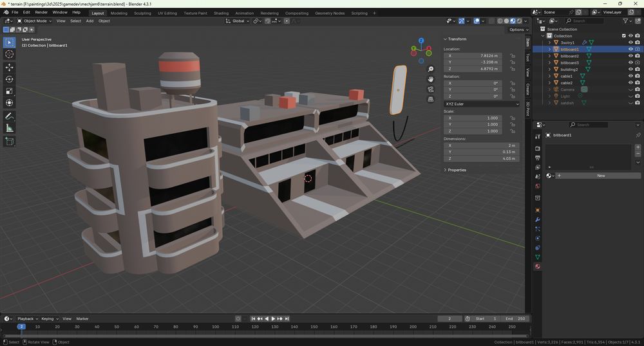Hide billboard2 in the viewport
Viewport: 644px width, 346px height.
[630, 56]
